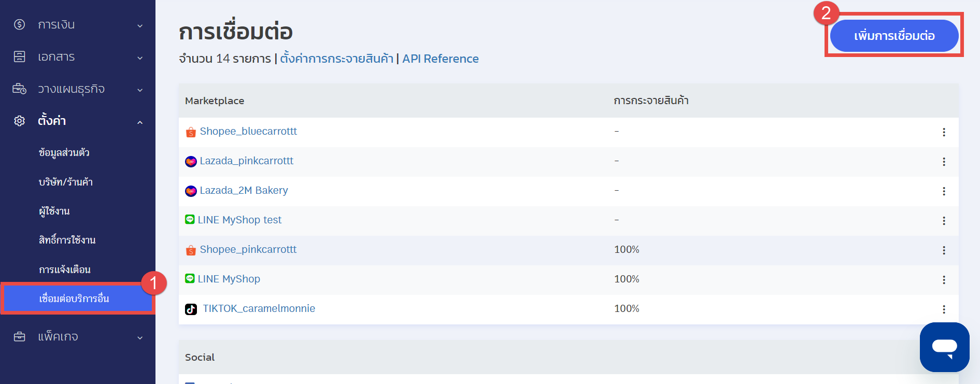
Task: Click the Shopee icon beside Shopee_pinkcarrottt
Action: tap(191, 250)
